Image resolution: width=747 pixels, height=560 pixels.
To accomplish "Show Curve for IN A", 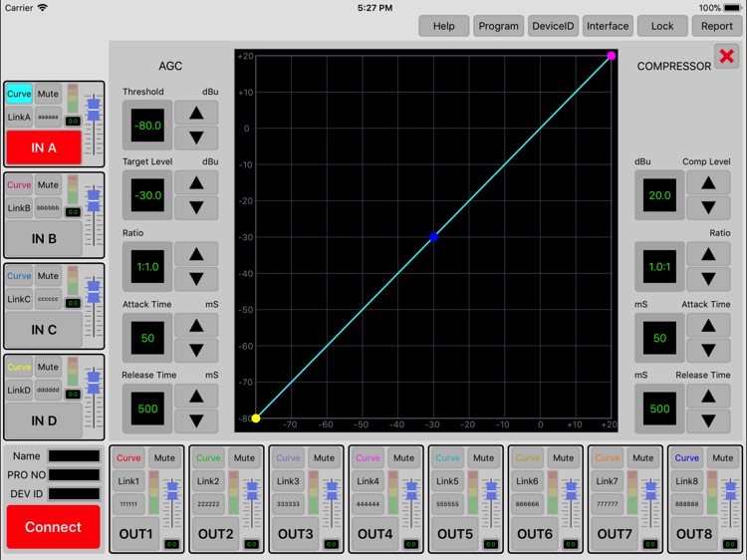I will [19, 94].
